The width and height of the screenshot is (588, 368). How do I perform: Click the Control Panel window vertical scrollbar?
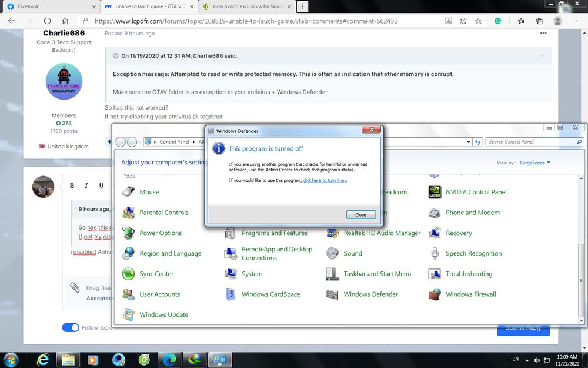pos(582,280)
